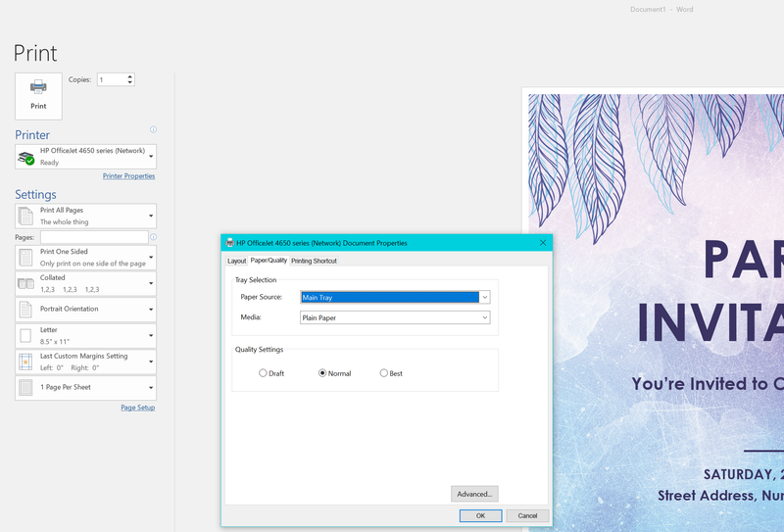784x532 pixels.
Task: Click into the Pages input field
Action: tap(93, 237)
